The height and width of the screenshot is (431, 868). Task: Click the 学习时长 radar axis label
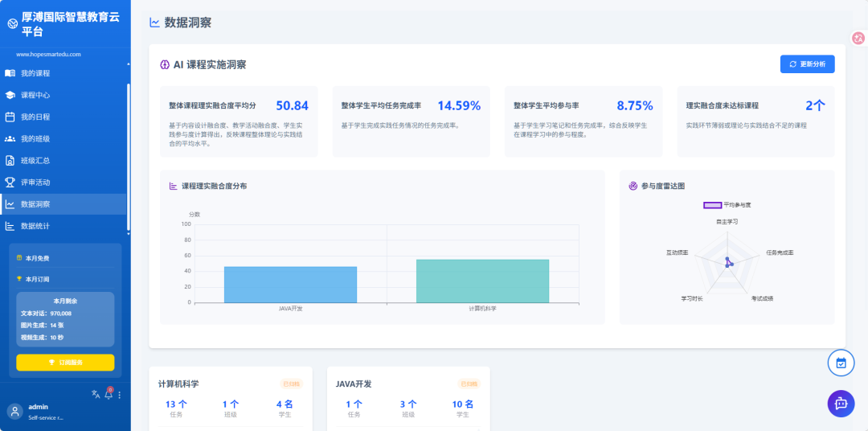[x=692, y=298]
